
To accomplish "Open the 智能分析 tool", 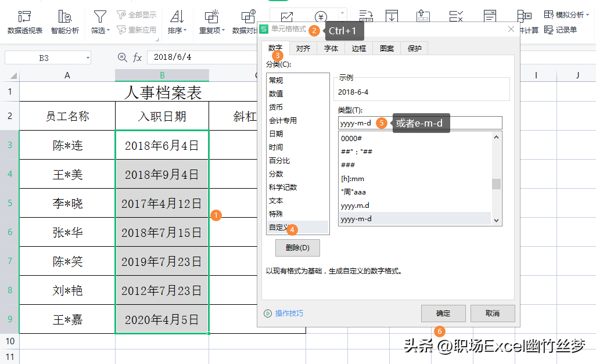I will [x=65, y=22].
